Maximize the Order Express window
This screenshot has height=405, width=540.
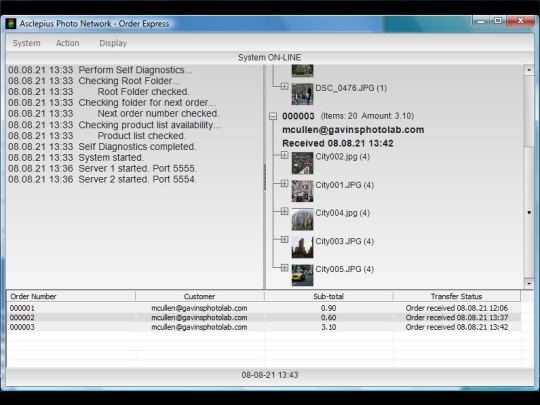[498, 21]
